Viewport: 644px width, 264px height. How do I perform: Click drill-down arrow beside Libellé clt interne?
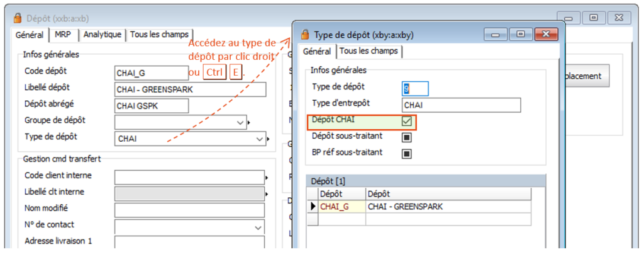[x=267, y=194]
